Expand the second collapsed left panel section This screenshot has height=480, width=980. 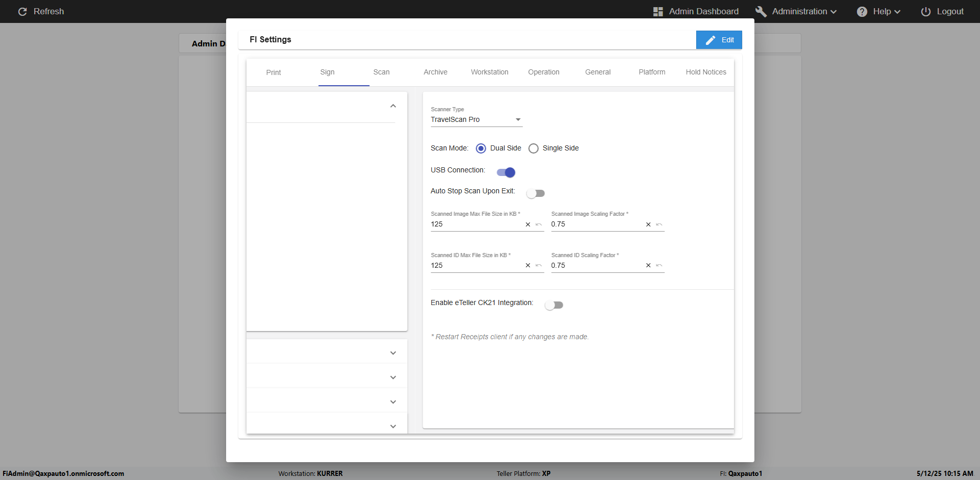393,377
